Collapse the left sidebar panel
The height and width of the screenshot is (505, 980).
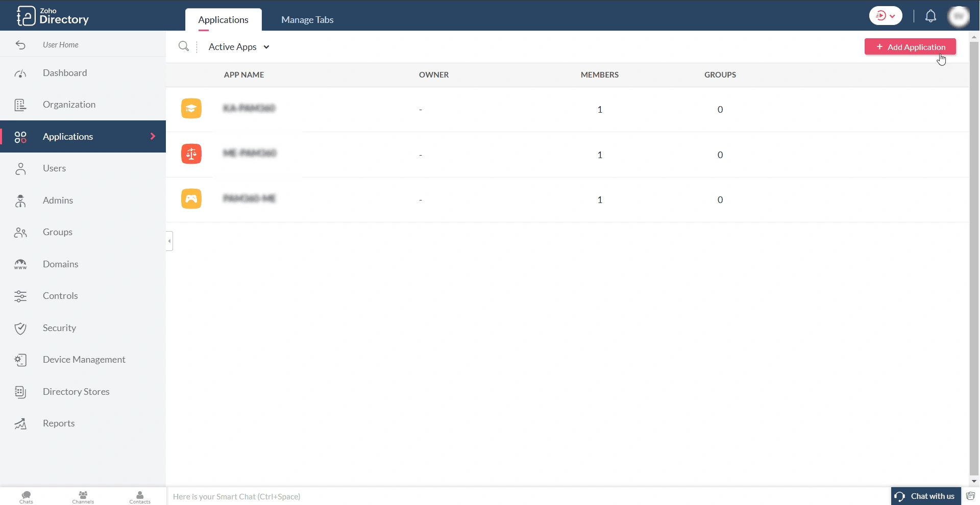click(x=168, y=240)
